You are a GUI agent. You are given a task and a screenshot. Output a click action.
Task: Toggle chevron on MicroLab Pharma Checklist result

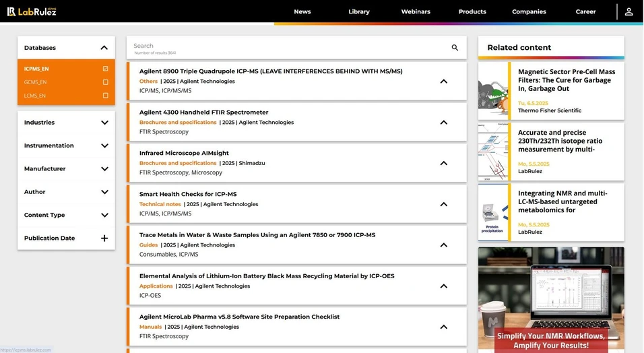tap(443, 327)
